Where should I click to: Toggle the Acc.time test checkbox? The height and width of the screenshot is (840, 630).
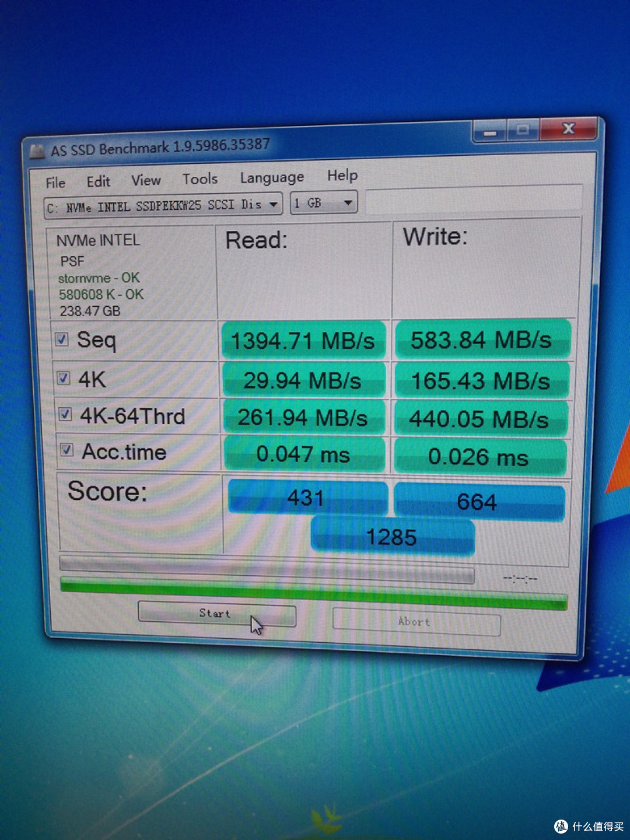point(67,450)
